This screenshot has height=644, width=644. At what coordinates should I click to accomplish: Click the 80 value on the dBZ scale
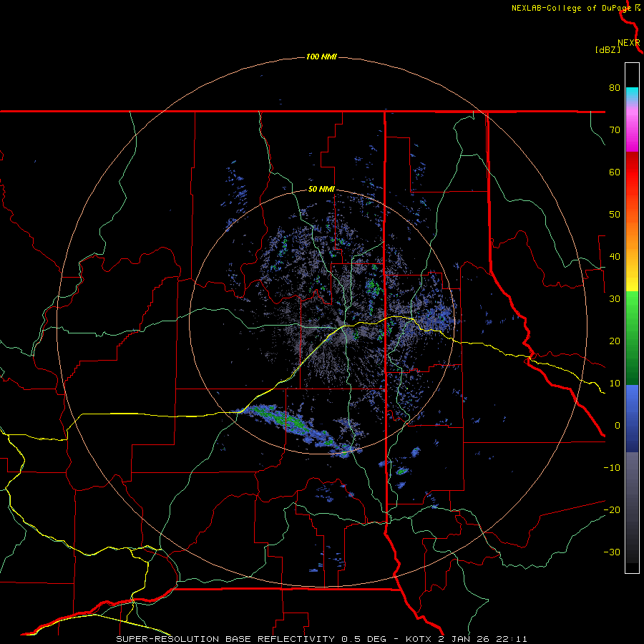(x=615, y=87)
